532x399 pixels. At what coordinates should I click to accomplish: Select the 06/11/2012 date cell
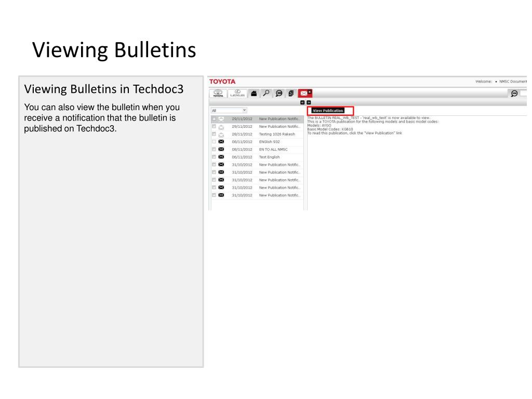click(242, 157)
